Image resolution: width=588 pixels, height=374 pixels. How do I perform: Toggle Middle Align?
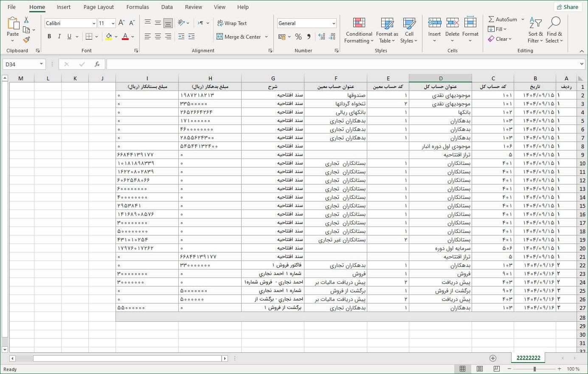[158, 23]
